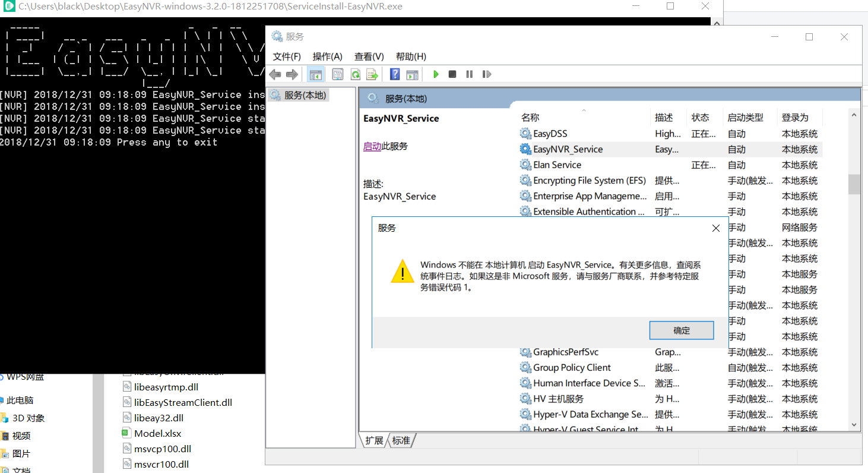Switch to the 标准 tab
The height and width of the screenshot is (473, 868).
click(x=401, y=440)
